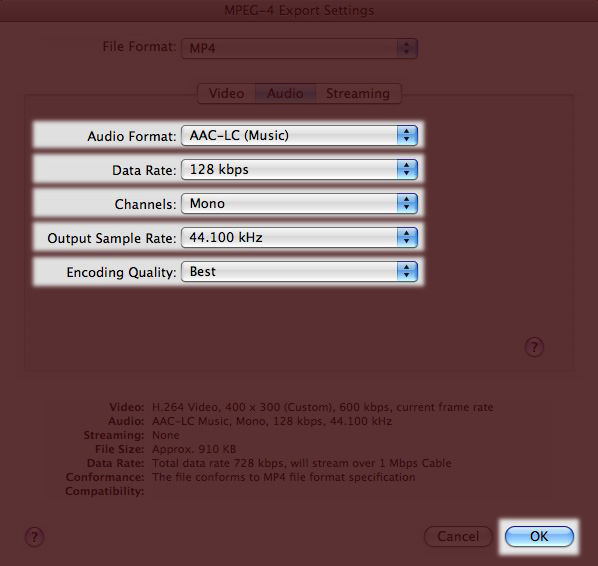Open the Audio Format dropdown (AAC-LC Music)
The width and height of the screenshot is (598, 566).
point(299,135)
